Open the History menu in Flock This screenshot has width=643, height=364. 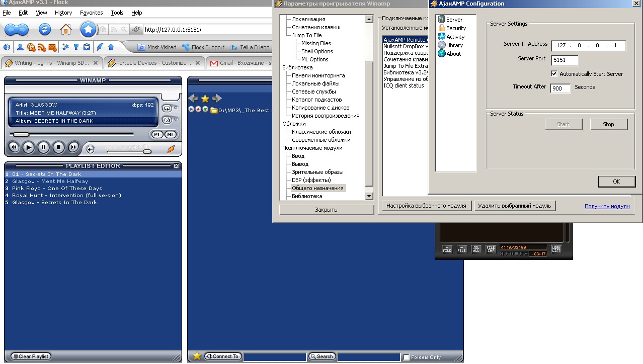click(63, 13)
